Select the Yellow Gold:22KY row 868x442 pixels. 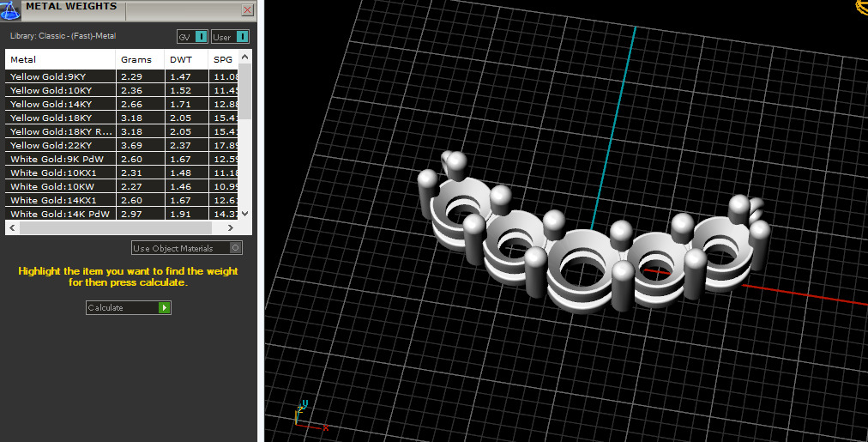point(122,145)
